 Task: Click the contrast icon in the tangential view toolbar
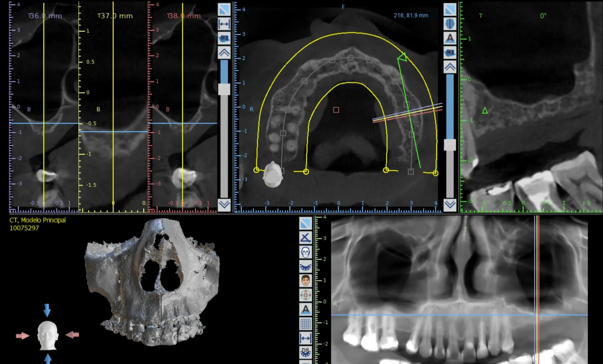pyautogui.click(x=450, y=10)
